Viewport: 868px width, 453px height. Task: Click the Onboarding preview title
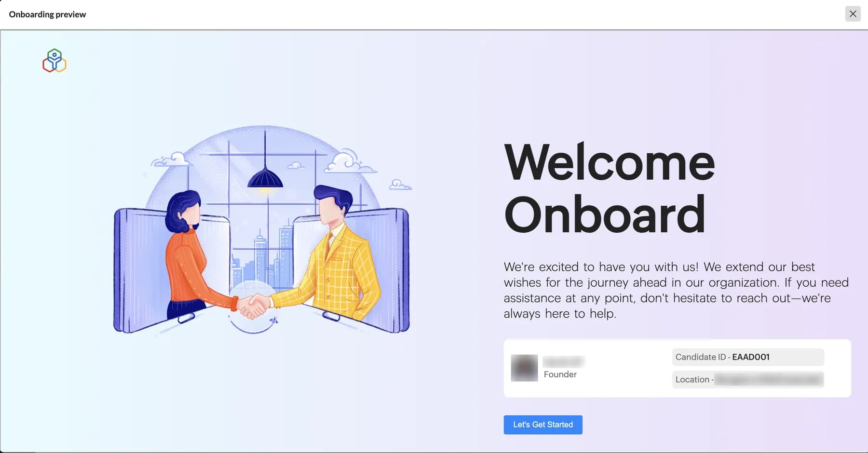point(47,14)
